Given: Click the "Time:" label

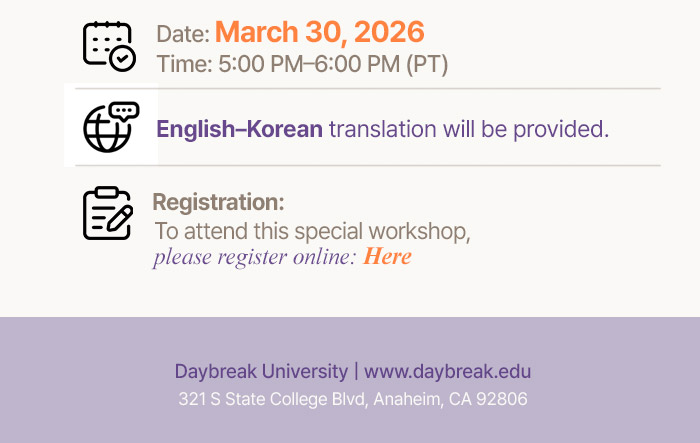Looking at the screenshot, I should coord(184,64).
